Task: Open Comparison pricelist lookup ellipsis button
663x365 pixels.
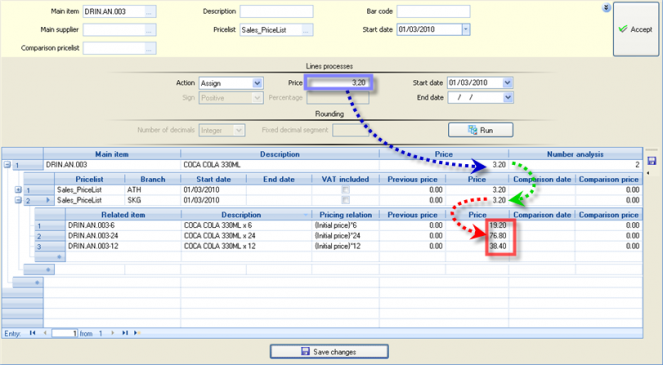Action: (149, 49)
